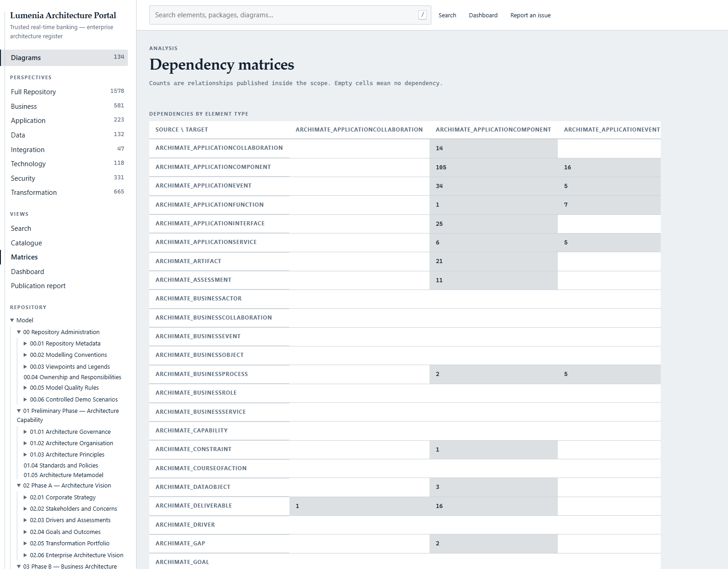Open the Transformation perspective
Screen dimensions: 728x569
(x=67, y=192)
